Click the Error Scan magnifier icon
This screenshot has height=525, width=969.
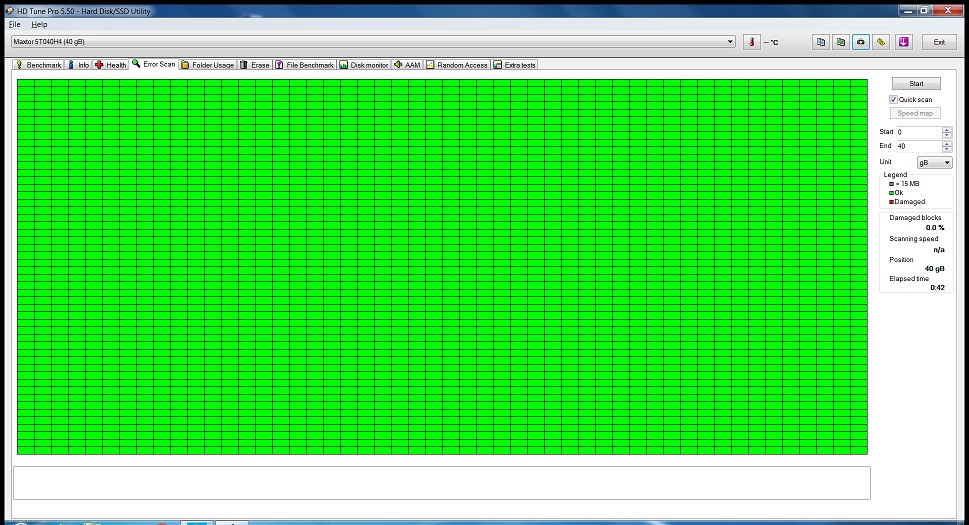[136, 64]
